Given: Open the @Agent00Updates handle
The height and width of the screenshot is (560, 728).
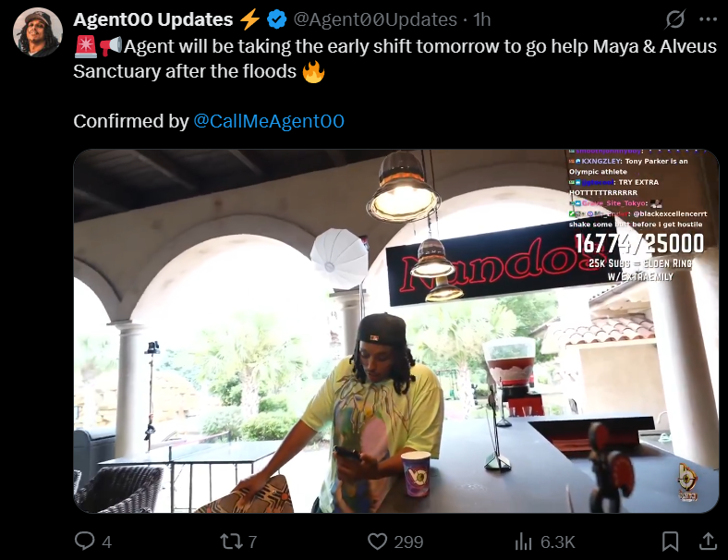Looking at the screenshot, I should pyautogui.click(x=375, y=19).
